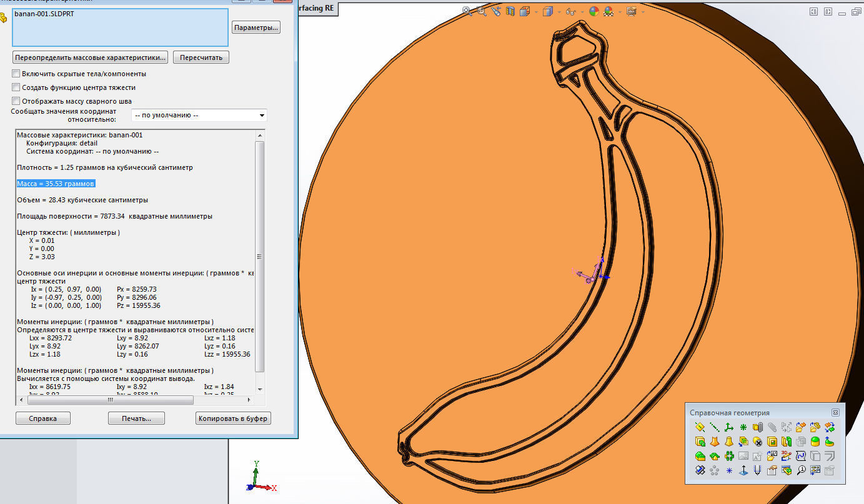
Task: Click the Параметры... button
Action: (256, 27)
